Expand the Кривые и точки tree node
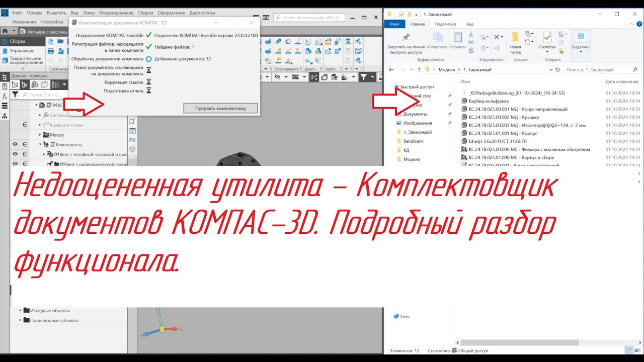The height and width of the screenshot is (362, 644). click(40, 125)
